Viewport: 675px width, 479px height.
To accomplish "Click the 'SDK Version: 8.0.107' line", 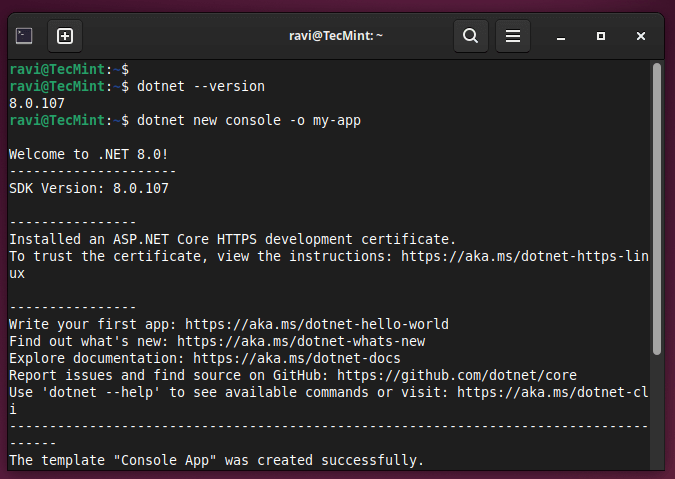I will tap(89, 189).
